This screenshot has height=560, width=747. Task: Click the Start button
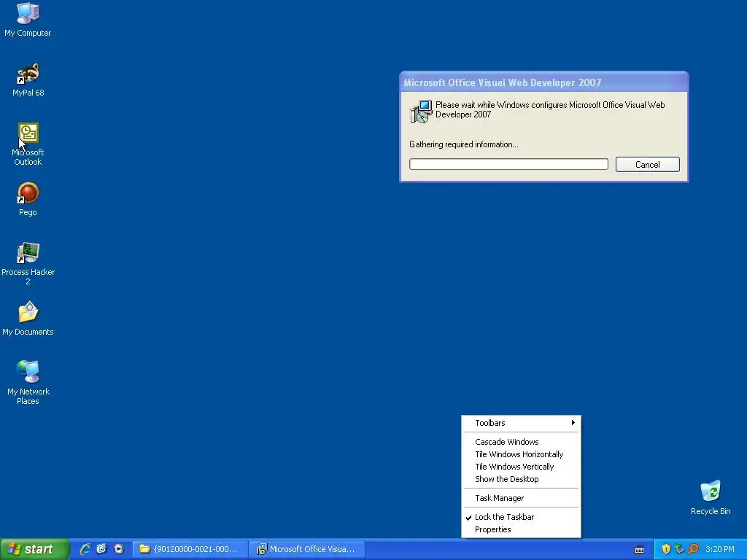click(x=34, y=549)
